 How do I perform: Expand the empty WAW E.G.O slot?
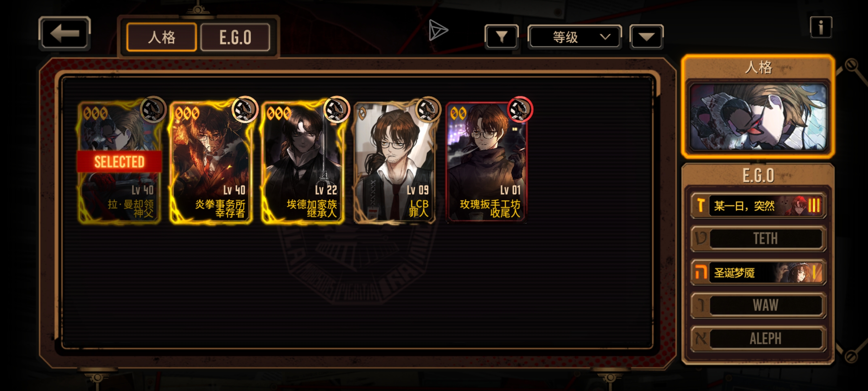pos(758,305)
